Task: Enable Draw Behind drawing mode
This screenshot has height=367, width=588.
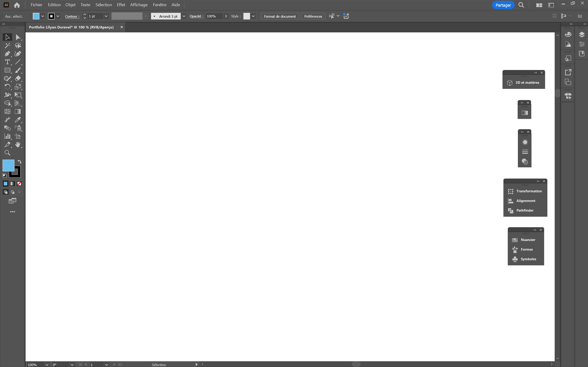Action: tap(12, 192)
